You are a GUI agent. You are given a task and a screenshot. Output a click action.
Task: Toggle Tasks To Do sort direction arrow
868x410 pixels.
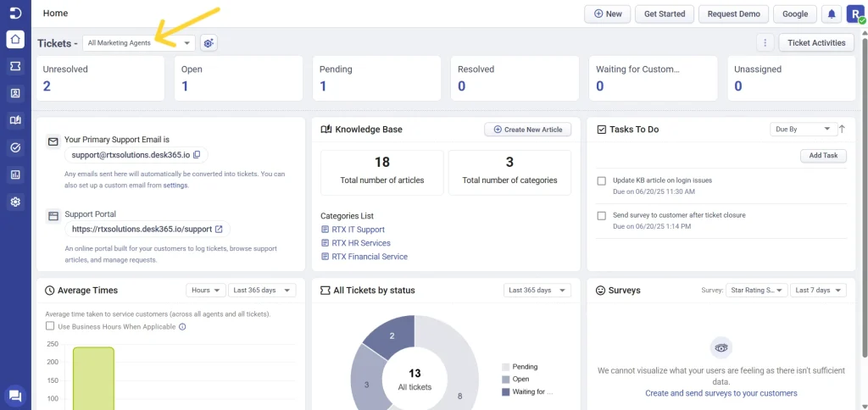tap(842, 129)
